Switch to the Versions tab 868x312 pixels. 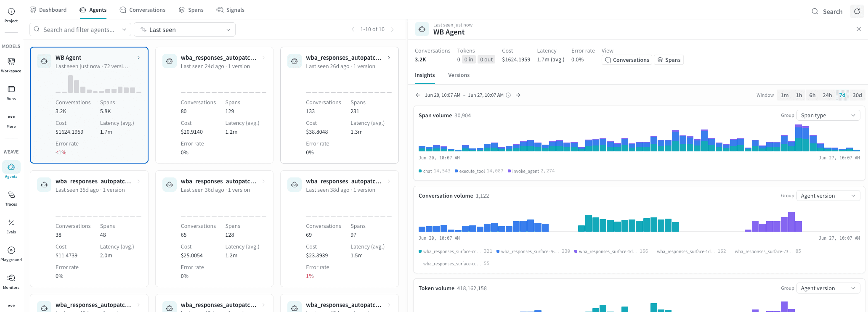point(459,75)
